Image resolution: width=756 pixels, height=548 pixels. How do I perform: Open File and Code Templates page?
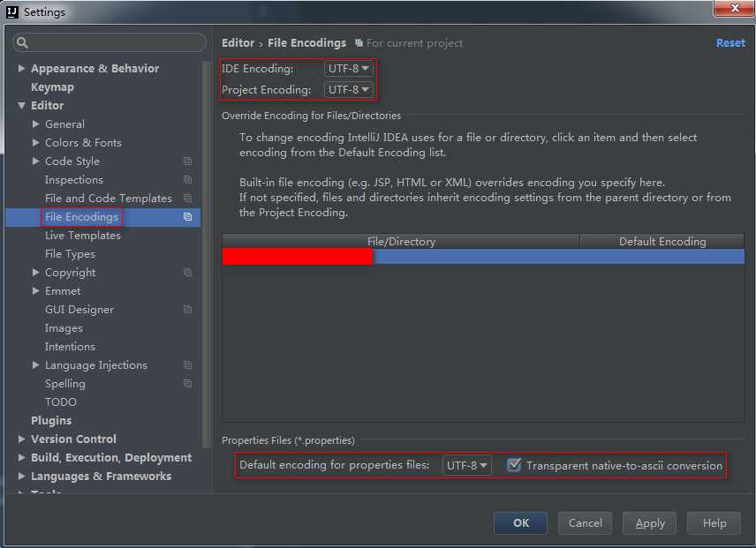click(109, 199)
